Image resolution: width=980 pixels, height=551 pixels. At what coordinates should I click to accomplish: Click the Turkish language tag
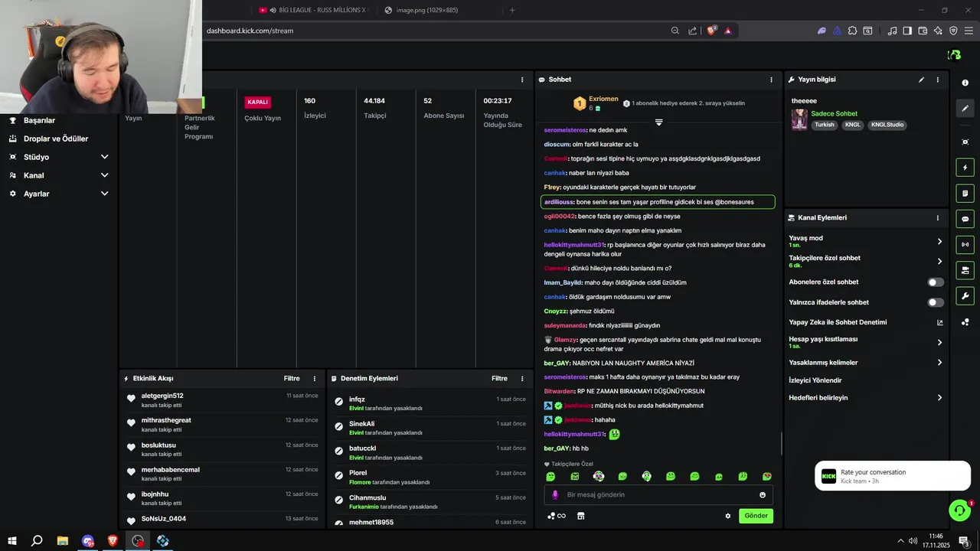pyautogui.click(x=825, y=125)
